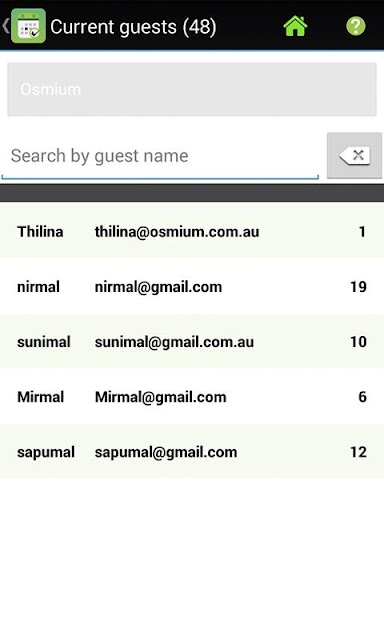
Task: Clear search with the backspace X button
Action: 354,156
